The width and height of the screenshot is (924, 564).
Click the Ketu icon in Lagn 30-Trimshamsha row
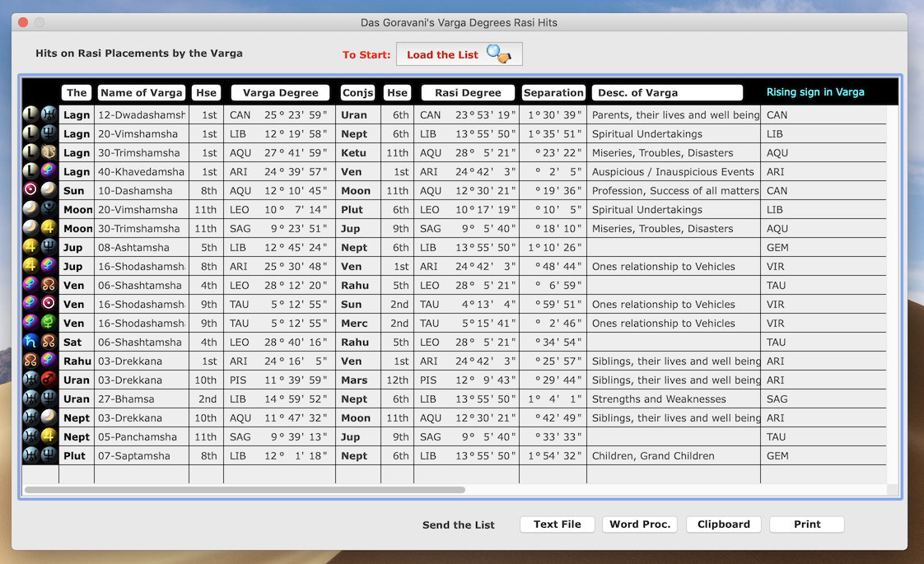[49, 153]
